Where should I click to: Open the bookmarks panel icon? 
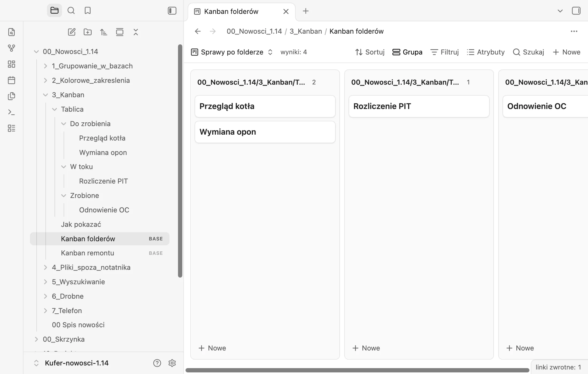[x=88, y=11]
